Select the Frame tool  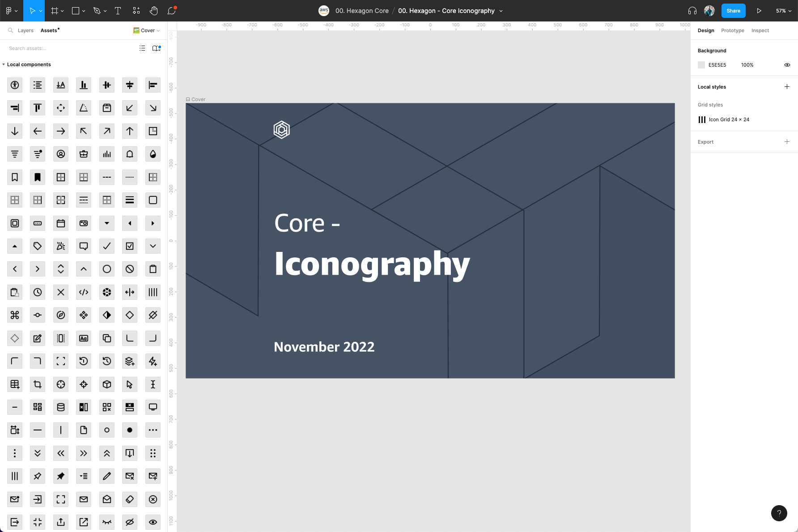tap(54, 10)
